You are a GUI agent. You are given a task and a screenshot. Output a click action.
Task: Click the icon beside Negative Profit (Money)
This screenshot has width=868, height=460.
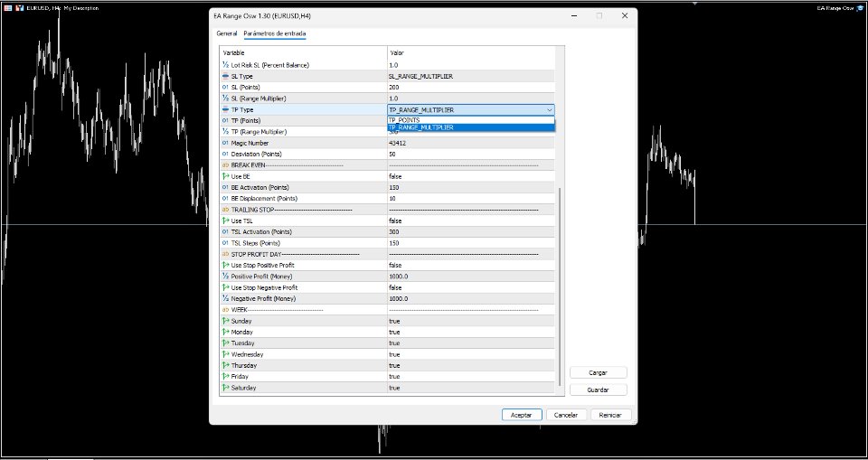(225, 299)
